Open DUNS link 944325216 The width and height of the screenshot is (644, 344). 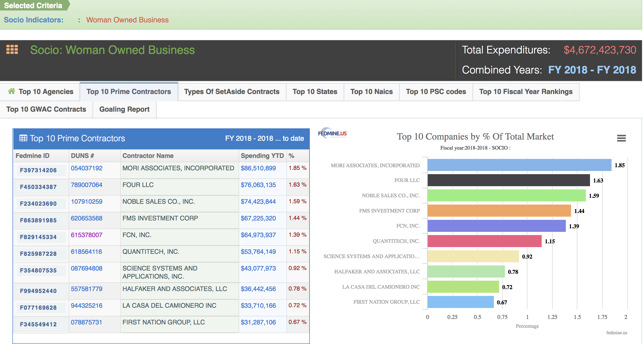point(86,306)
